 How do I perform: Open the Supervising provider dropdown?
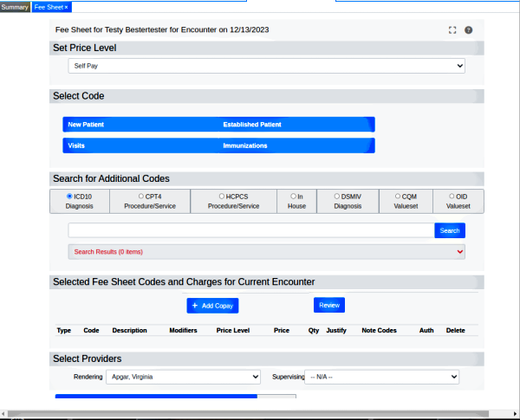point(381,378)
